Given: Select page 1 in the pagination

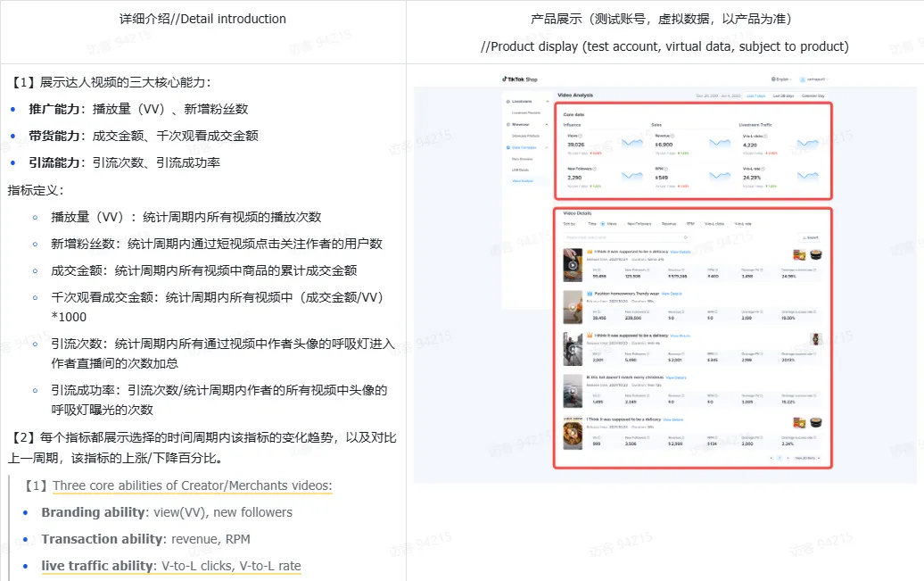Looking at the screenshot, I should 779,459.
